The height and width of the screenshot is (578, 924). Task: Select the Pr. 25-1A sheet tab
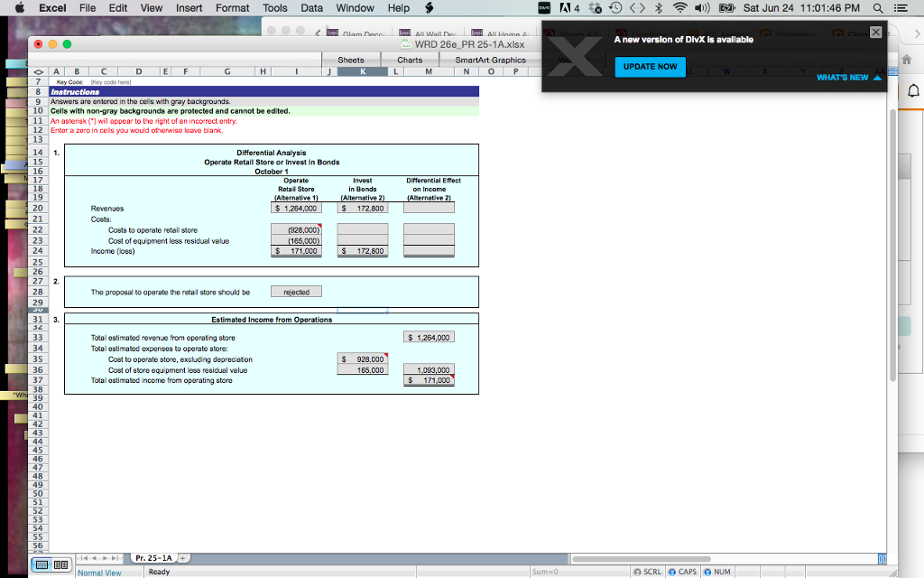(153, 558)
